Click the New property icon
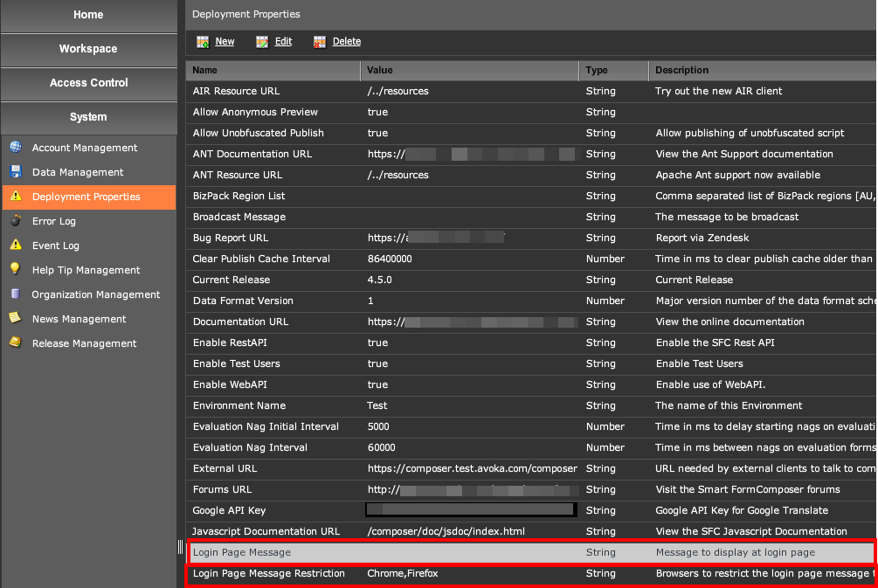Viewport: 878px width, 588px height. click(x=203, y=41)
